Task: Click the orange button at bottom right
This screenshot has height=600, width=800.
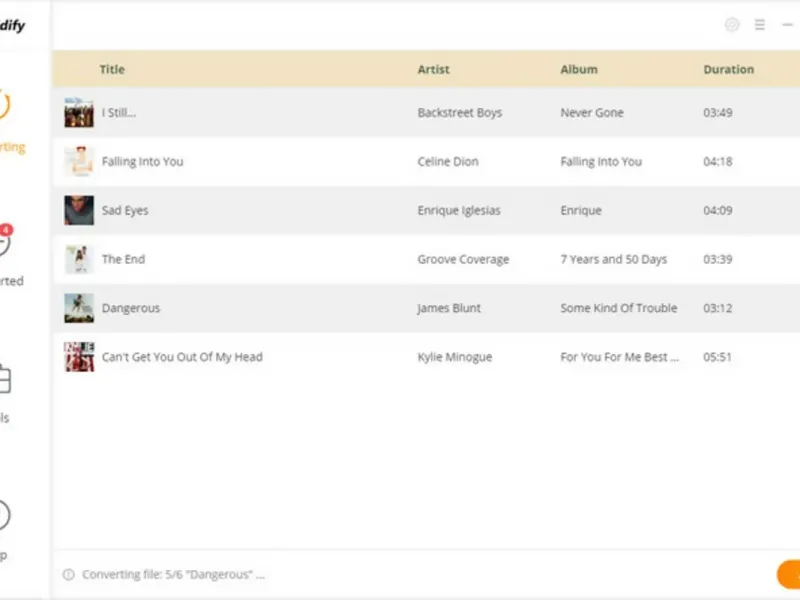Action: tap(789, 574)
